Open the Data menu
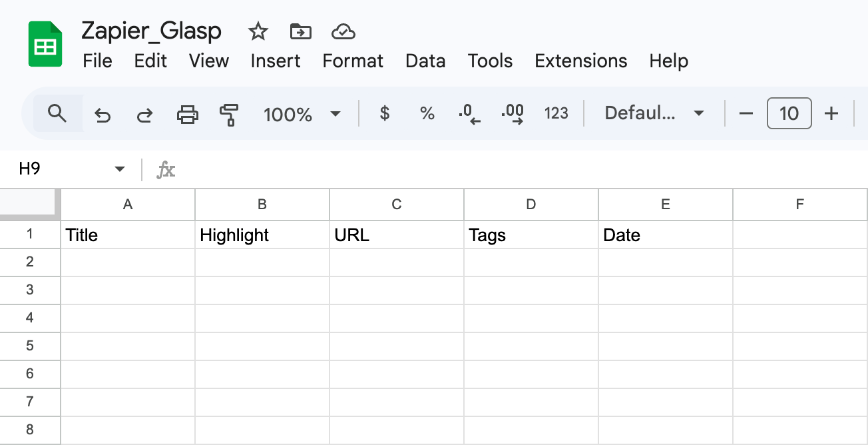 point(425,61)
